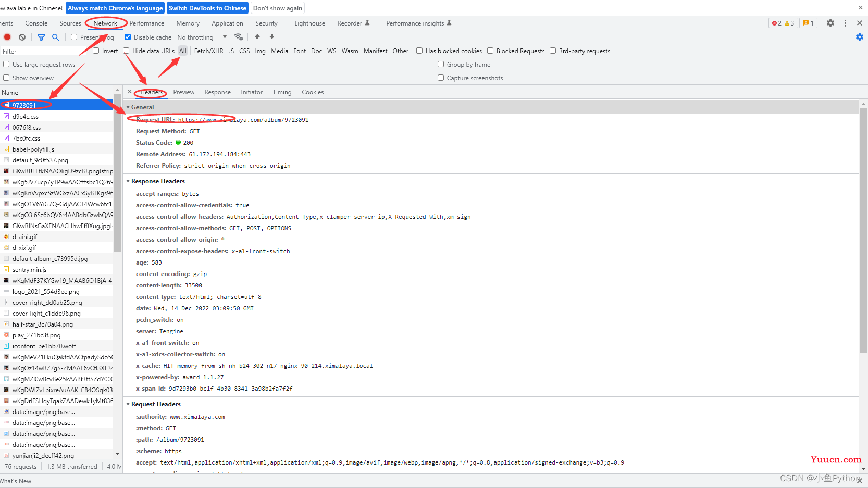Select default_9c0f537.png request
Image resolution: width=868 pixels, height=488 pixels.
coord(56,160)
